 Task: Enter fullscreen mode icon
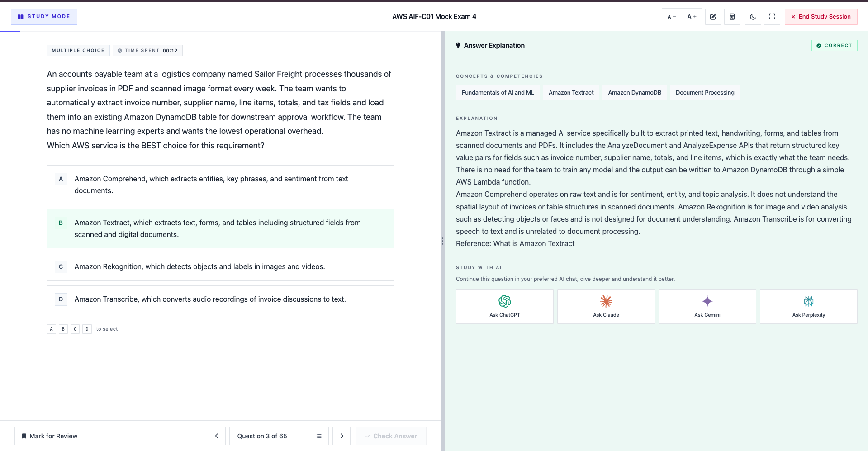(772, 17)
